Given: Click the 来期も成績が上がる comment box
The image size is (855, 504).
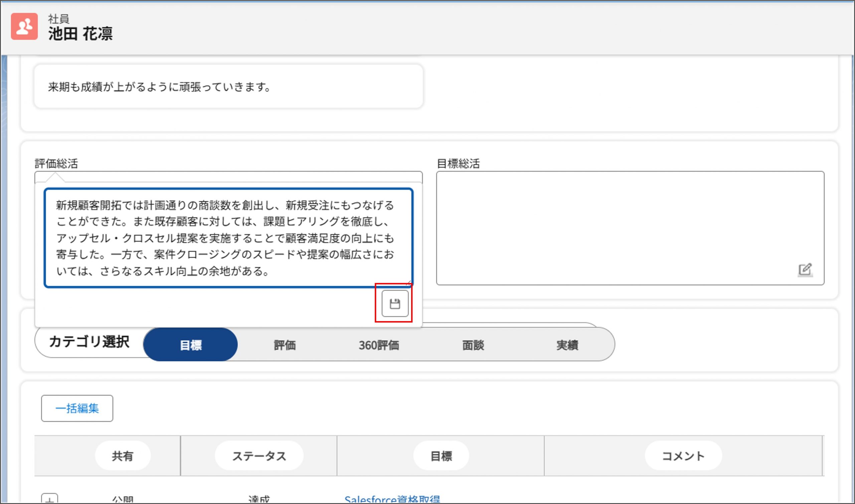Looking at the screenshot, I should pos(228,87).
